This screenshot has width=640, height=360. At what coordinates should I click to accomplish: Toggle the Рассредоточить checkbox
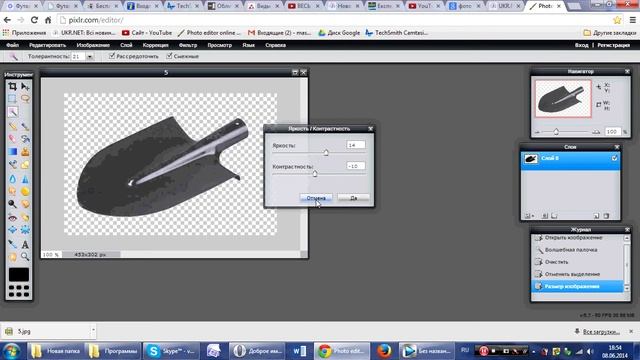point(112,56)
